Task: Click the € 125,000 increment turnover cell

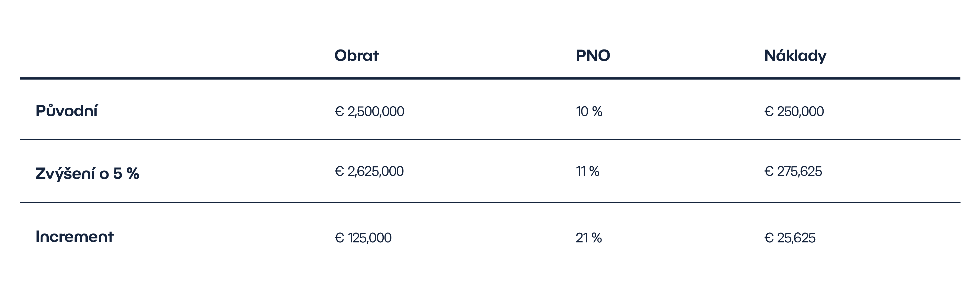Action: point(363,238)
